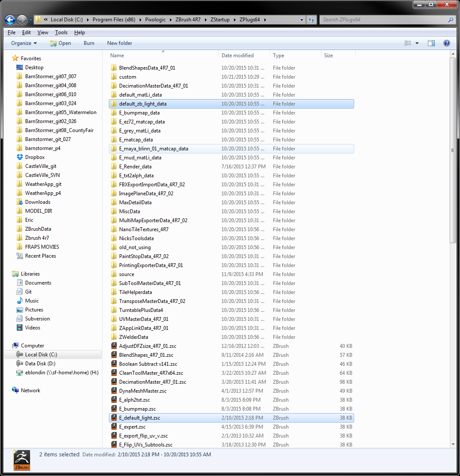Select AdjustDFZsize_4R7_01.zsc file icon
The width and height of the screenshot is (460, 476).
114,346
